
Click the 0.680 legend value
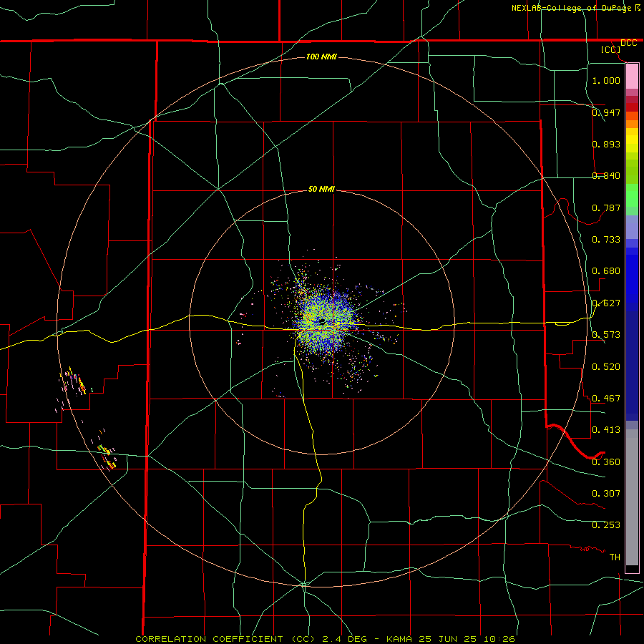606,271
